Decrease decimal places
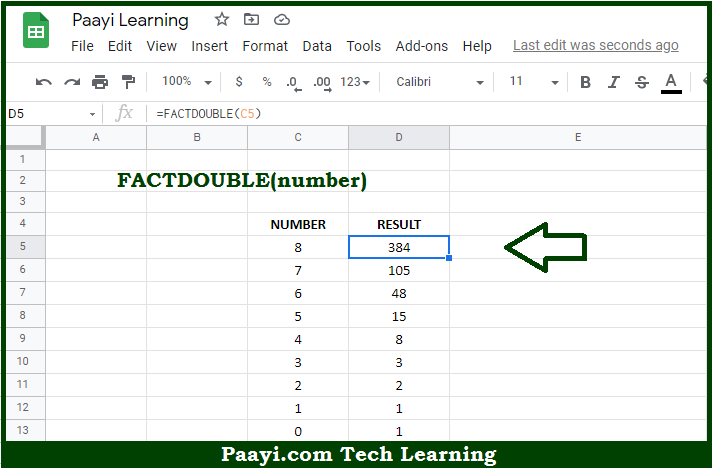The height and width of the screenshot is (468, 712). [294, 83]
